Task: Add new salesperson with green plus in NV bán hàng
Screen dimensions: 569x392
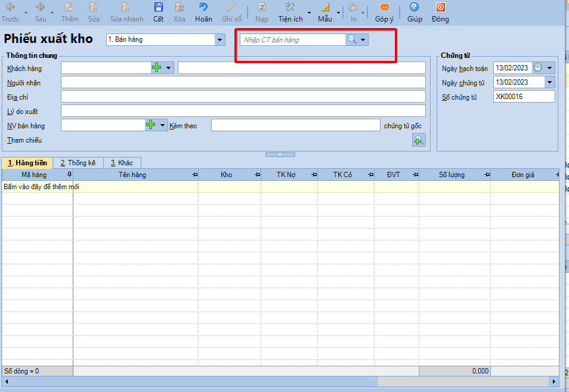Action: pos(150,125)
